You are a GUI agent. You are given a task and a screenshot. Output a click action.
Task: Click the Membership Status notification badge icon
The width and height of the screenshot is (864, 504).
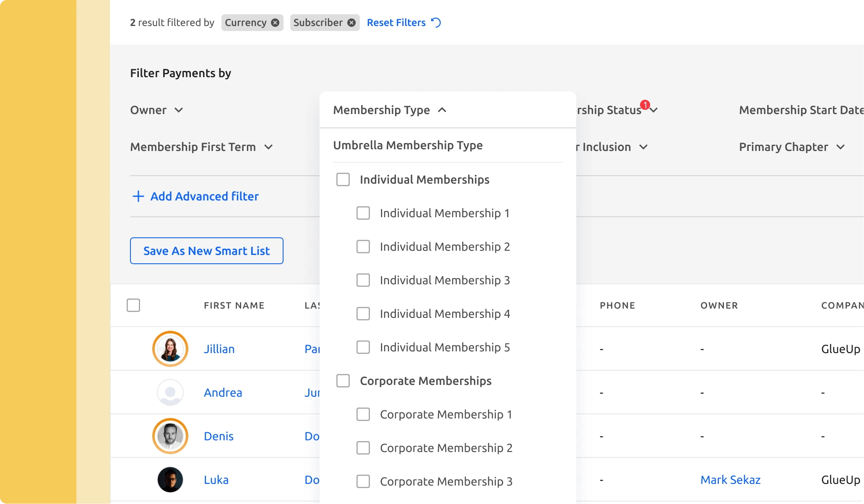tap(645, 103)
